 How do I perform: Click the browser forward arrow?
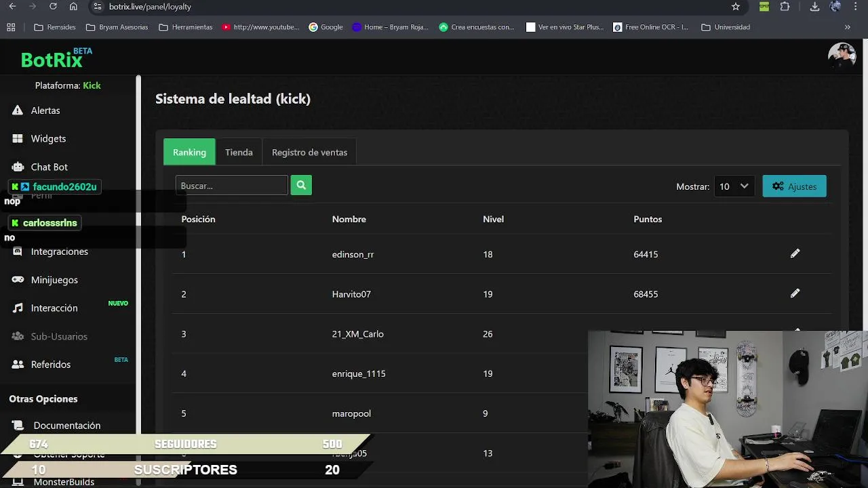33,7
